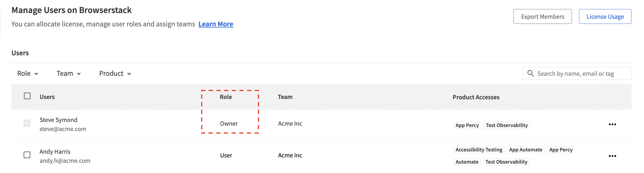Viewport: 644px width, 173px height.
Task: Select the Andy Harris checkbox
Action: (27, 155)
